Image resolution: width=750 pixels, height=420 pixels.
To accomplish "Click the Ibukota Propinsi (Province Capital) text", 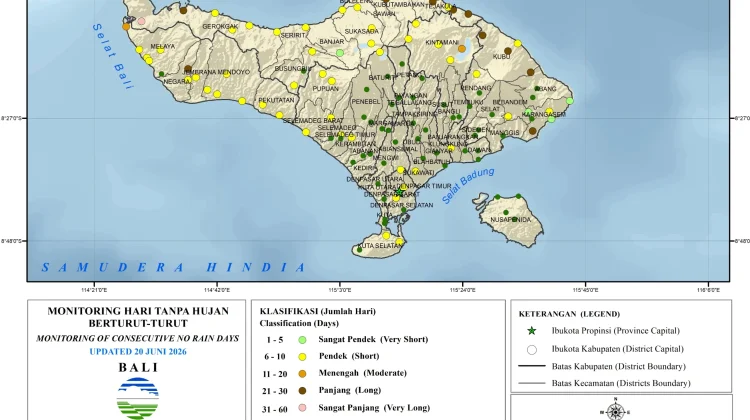I will (616, 331).
